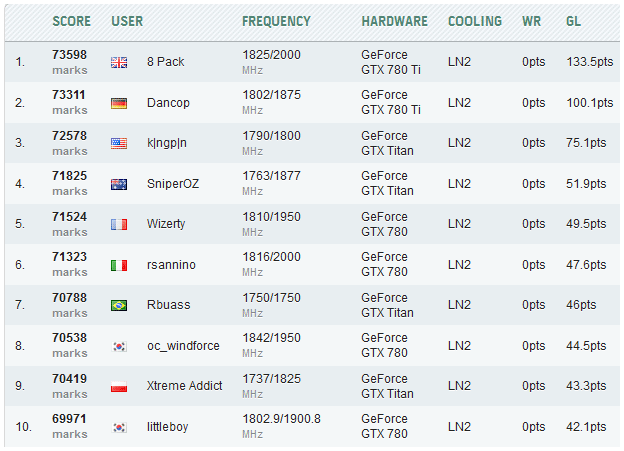Click the 1763/1877 MHz frequency value
Image resolution: width=624 pixels, height=451 pixels.
(271, 183)
